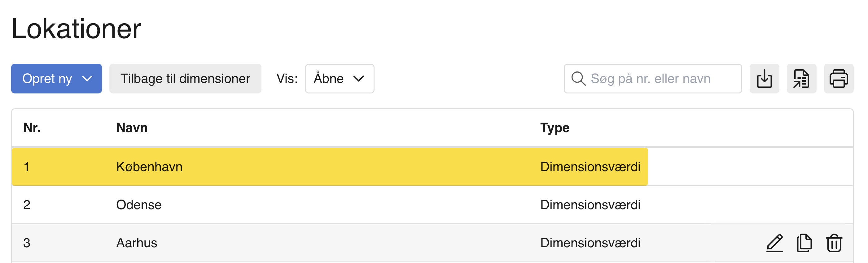Click the Tilbage til dimensioner button
868x263 pixels.
(185, 79)
